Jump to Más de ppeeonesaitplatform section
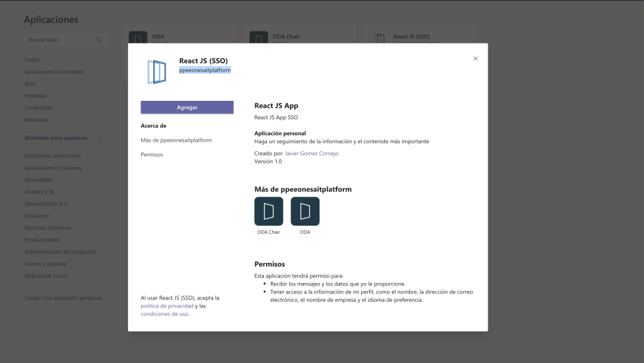 click(x=176, y=140)
